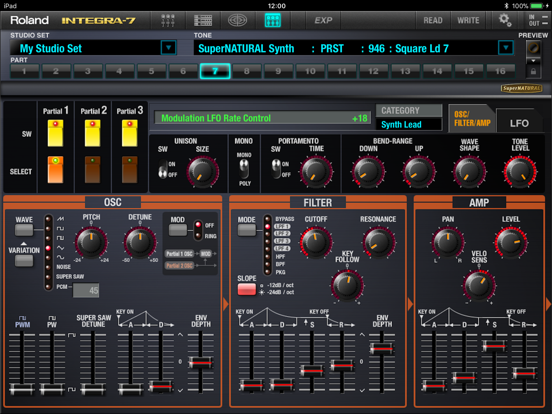Click the OSC Pitch knob
This screenshot has height=414, width=552.
91,243
